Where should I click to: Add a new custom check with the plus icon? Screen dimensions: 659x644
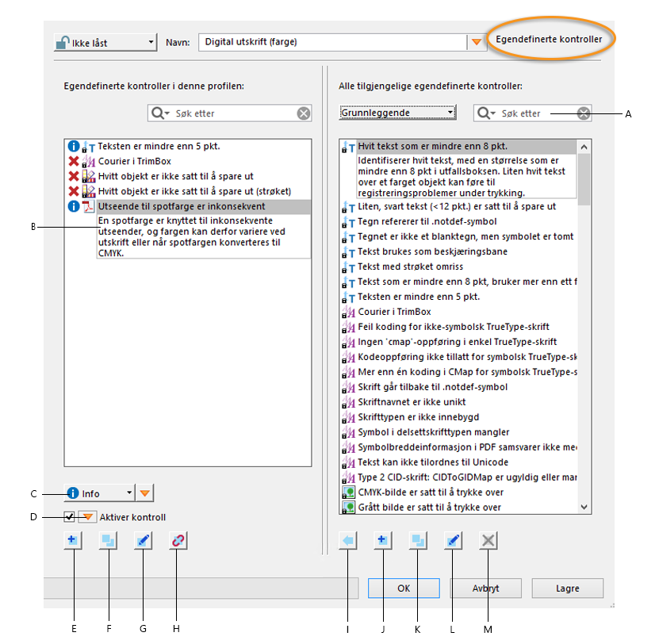click(74, 540)
